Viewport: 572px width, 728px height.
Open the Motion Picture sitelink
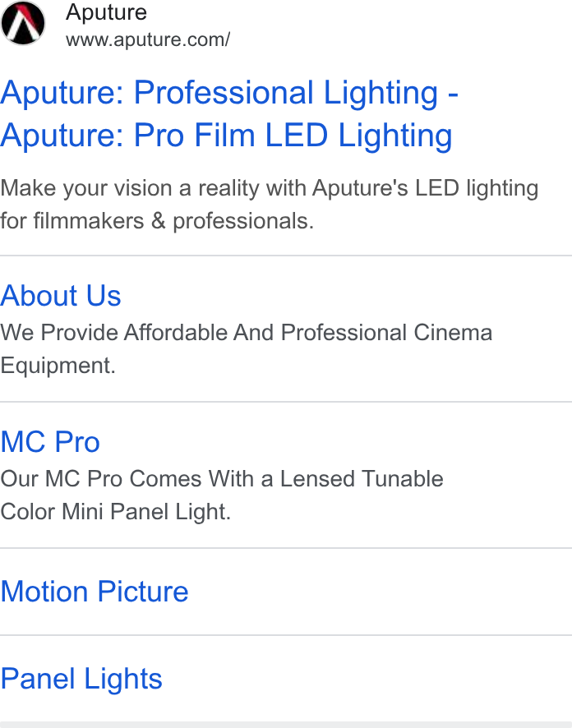95,592
